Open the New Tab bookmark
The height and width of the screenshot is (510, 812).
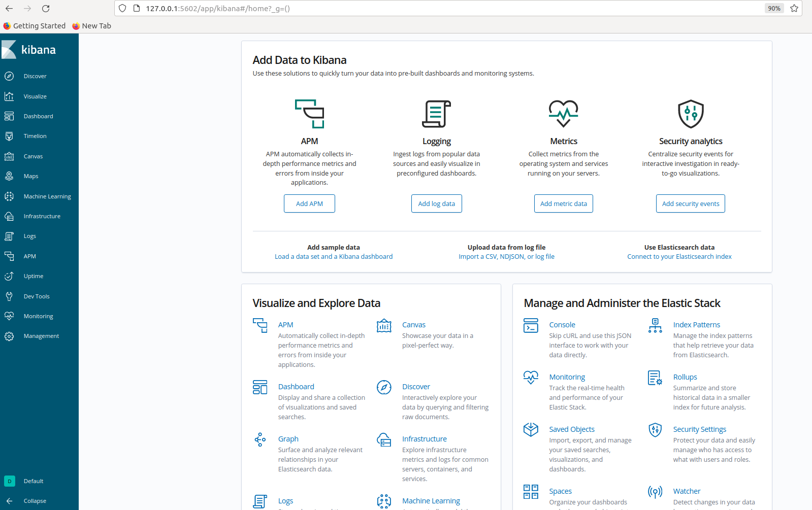click(x=91, y=26)
